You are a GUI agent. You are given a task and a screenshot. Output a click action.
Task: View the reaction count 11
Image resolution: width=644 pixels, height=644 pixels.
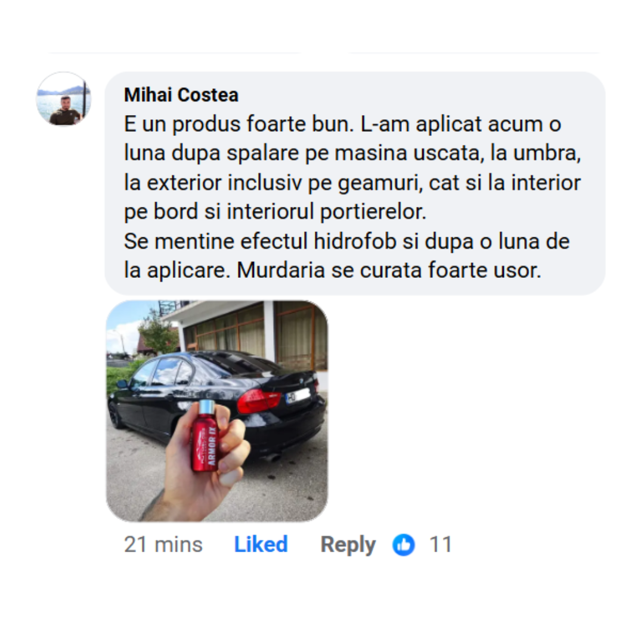pos(441,544)
